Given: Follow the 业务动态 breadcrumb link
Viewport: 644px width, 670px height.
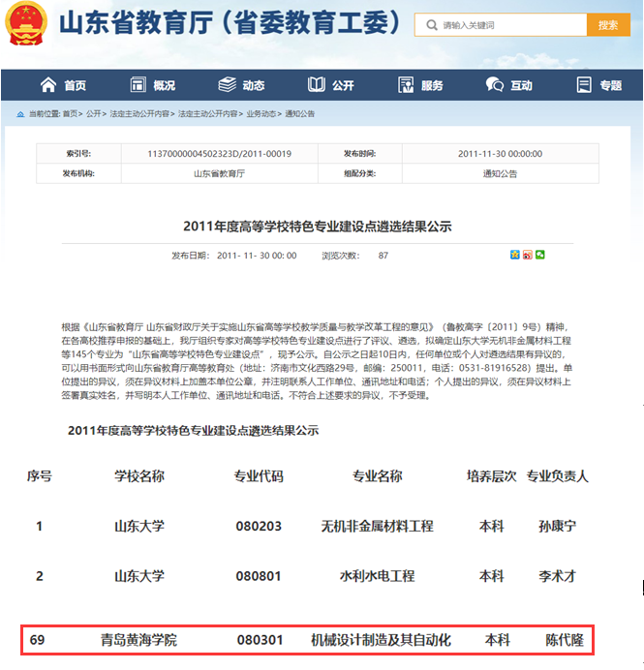Looking at the screenshot, I should [261, 113].
